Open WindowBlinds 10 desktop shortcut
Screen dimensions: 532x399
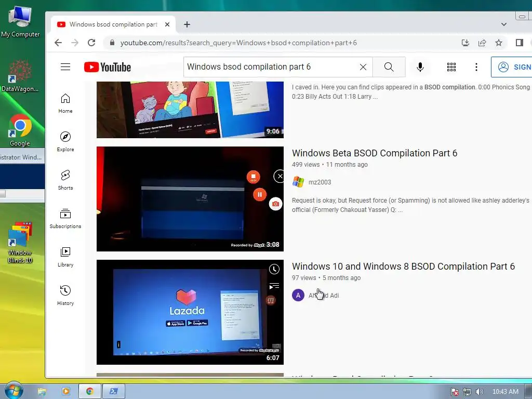20,243
